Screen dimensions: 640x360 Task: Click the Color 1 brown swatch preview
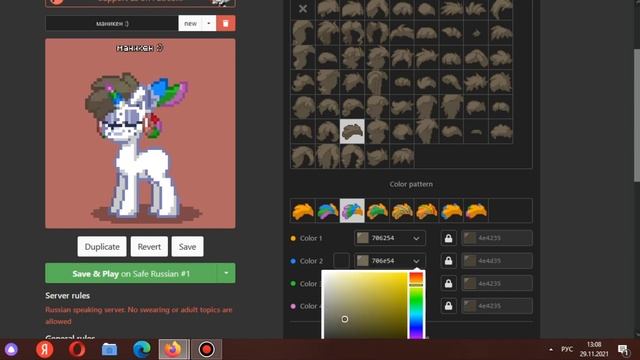[362, 238]
